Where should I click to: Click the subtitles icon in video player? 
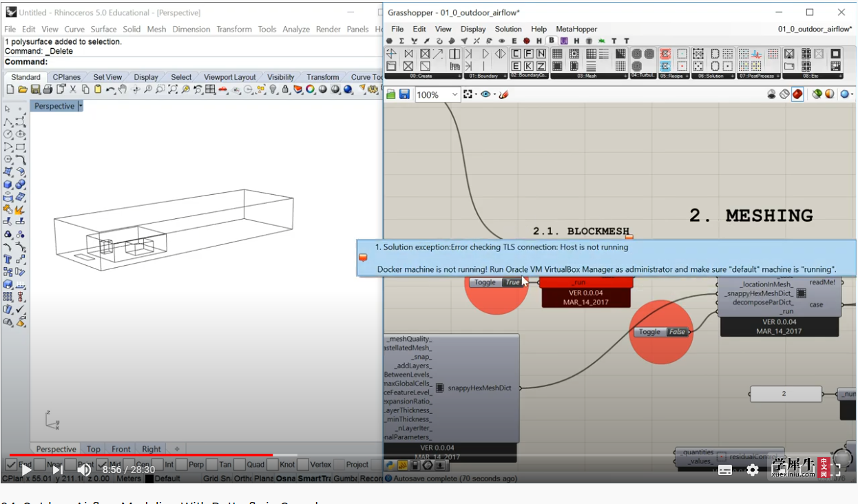(x=725, y=470)
